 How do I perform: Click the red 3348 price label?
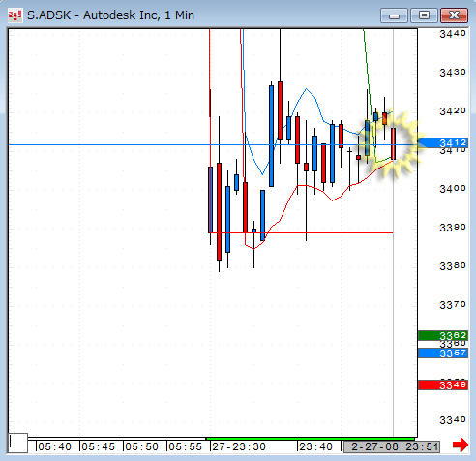pyautogui.click(x=443, y=384)
